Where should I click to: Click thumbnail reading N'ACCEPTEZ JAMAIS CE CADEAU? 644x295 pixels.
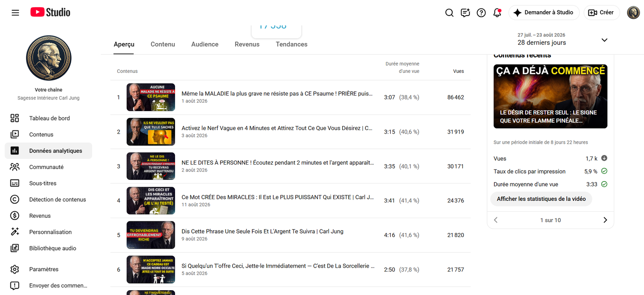click(151, 270)
